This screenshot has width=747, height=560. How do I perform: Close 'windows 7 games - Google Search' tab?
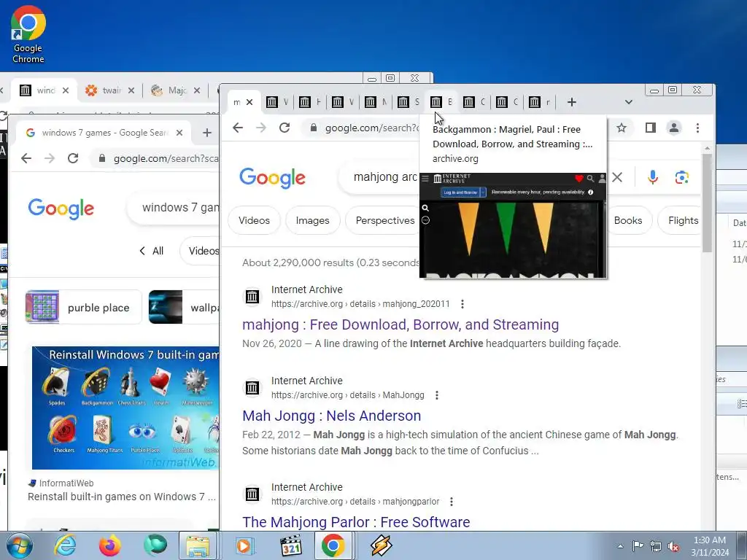(x=179, y=133)
